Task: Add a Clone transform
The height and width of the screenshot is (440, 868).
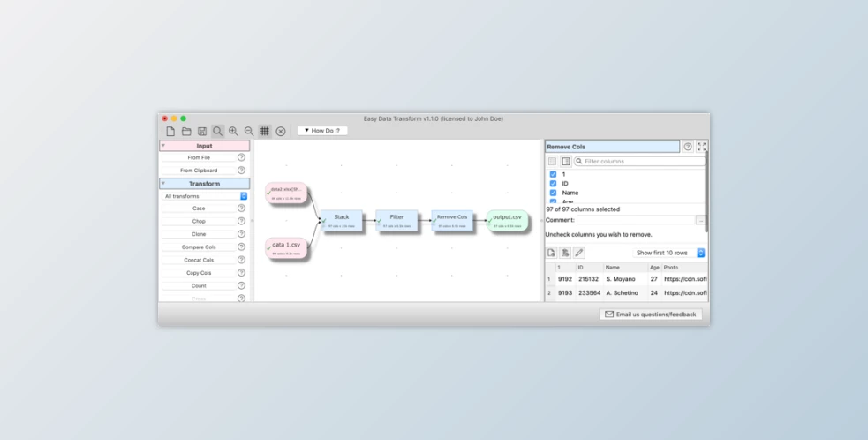Action: (199, 234)
